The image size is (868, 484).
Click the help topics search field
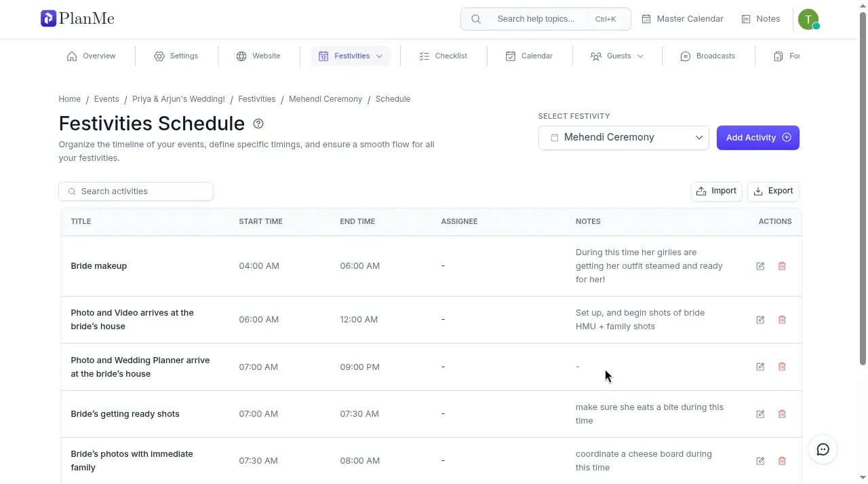pos(545,19)
